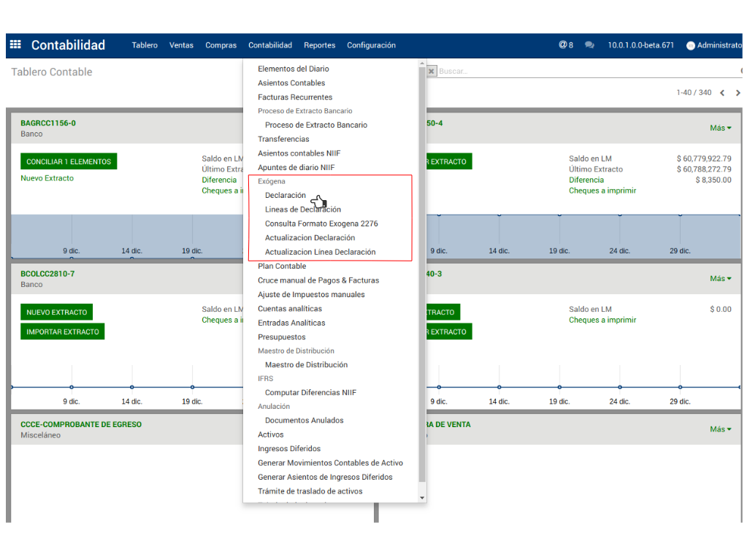Expand Más dropdown in the middle right card

pos(720,278)
